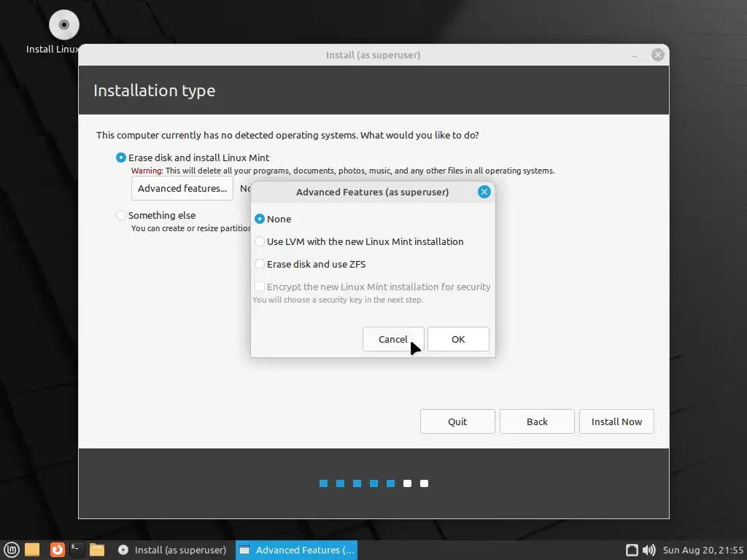Cancel the Advanced Features dialog
Viewport: 747px width, 560px height.
(393, 339)
